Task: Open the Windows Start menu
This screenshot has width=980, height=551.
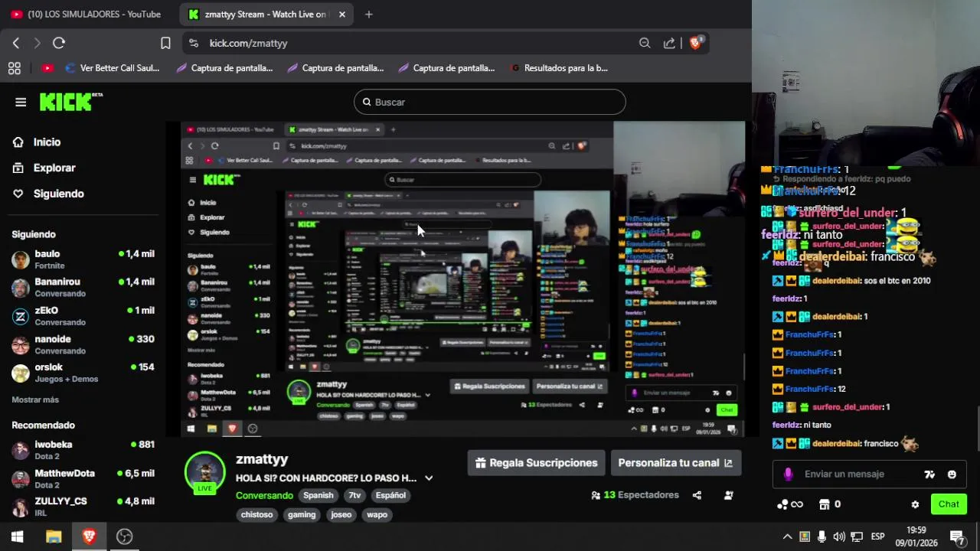Action: click(x=17, y=536)
